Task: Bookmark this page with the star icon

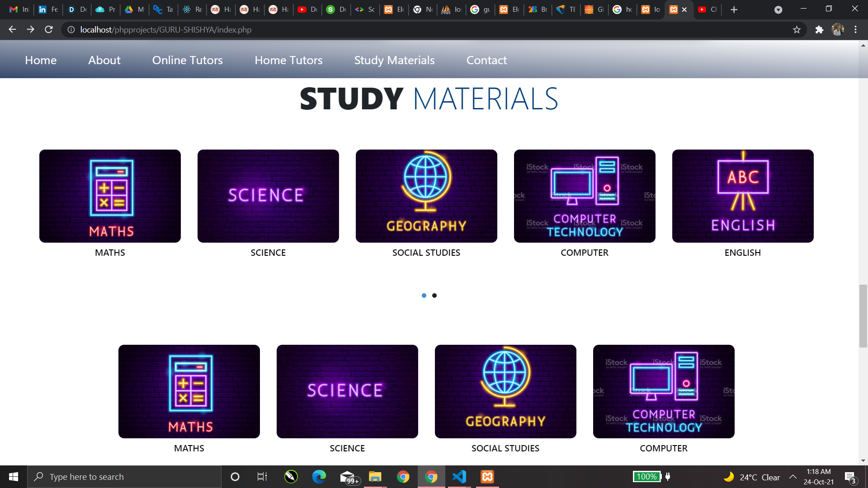Action: tap(797, 30)
